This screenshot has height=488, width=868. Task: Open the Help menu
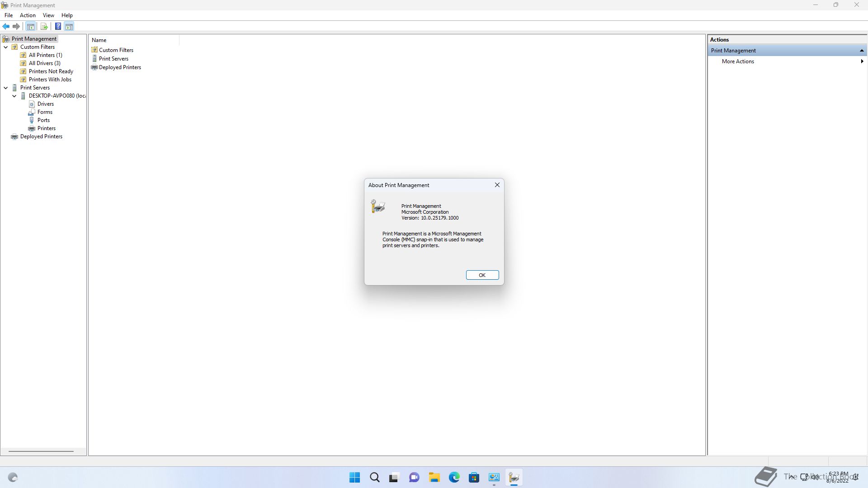coord(67,15)
